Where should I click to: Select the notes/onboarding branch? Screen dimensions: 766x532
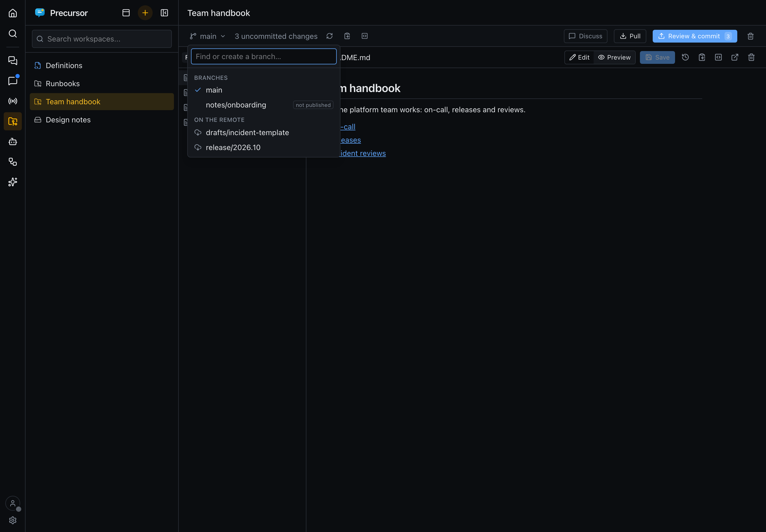264,105
